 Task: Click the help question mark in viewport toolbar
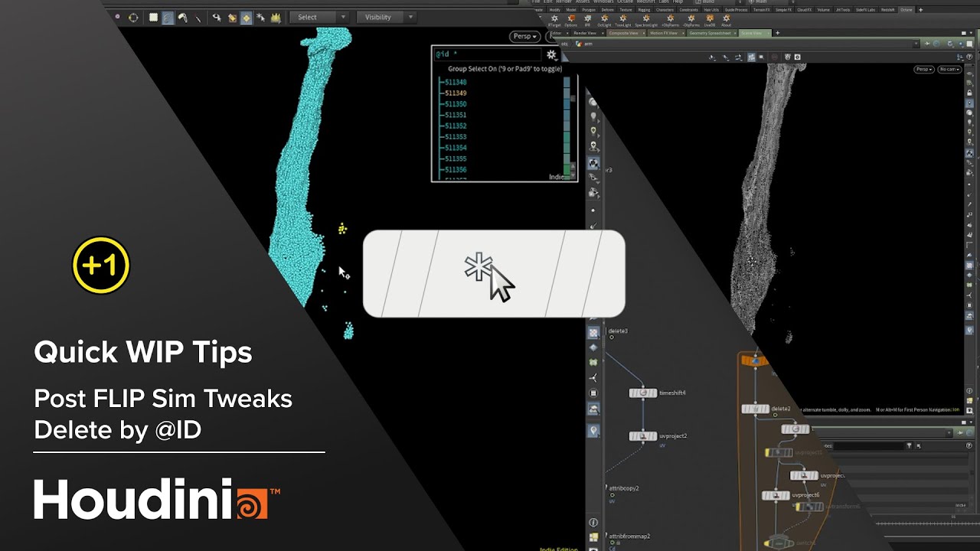coord(969,57)
